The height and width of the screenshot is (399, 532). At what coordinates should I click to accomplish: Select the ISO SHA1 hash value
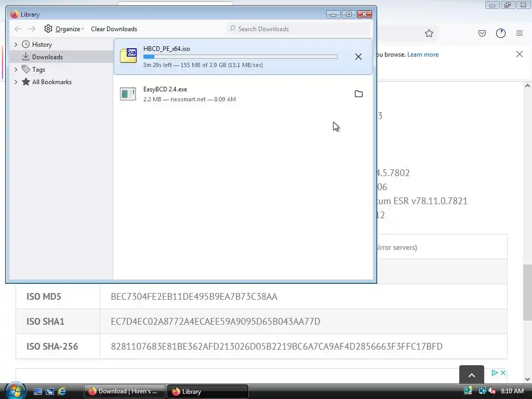tap(216, 321)
